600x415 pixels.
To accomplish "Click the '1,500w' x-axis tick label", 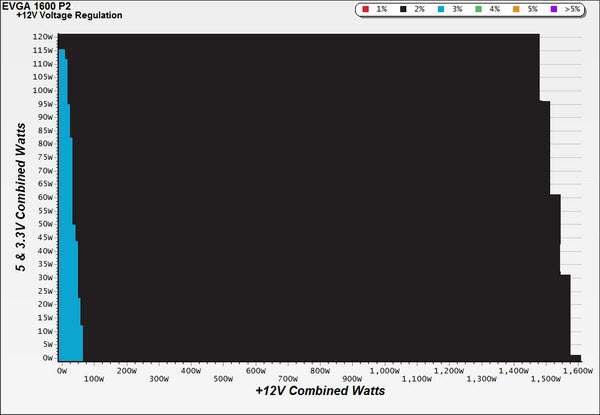I will pyautogui.click(x=546, y=379).
